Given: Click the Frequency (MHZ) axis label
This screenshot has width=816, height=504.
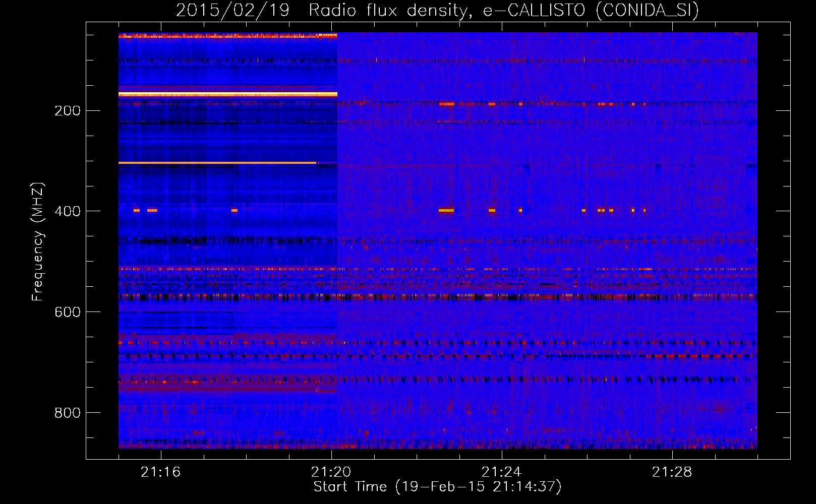Looking at the screenshot, I should 37,241.
